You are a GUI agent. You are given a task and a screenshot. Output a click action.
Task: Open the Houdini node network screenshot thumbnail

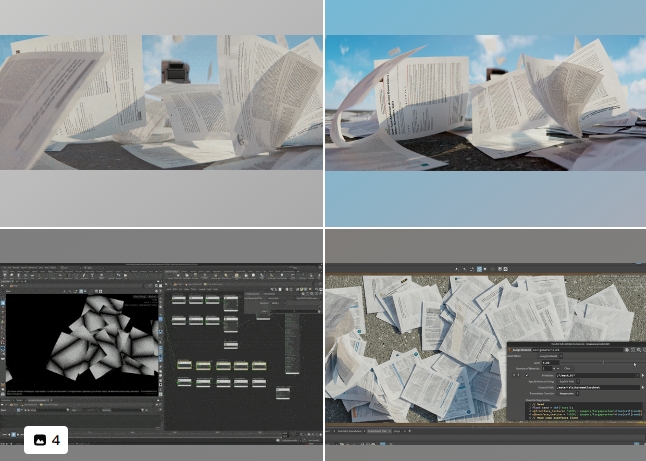162,345
